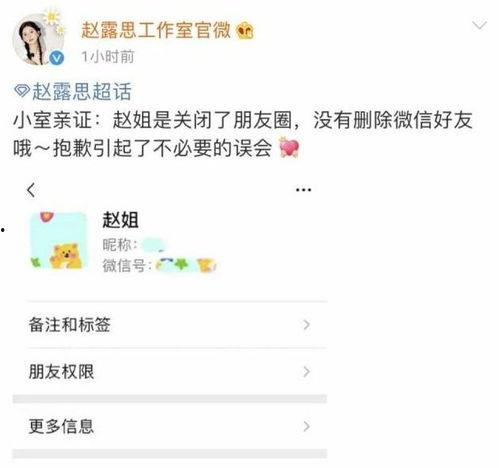
Task: Click the contact name 赵姐
Action: tap(120, 220)
